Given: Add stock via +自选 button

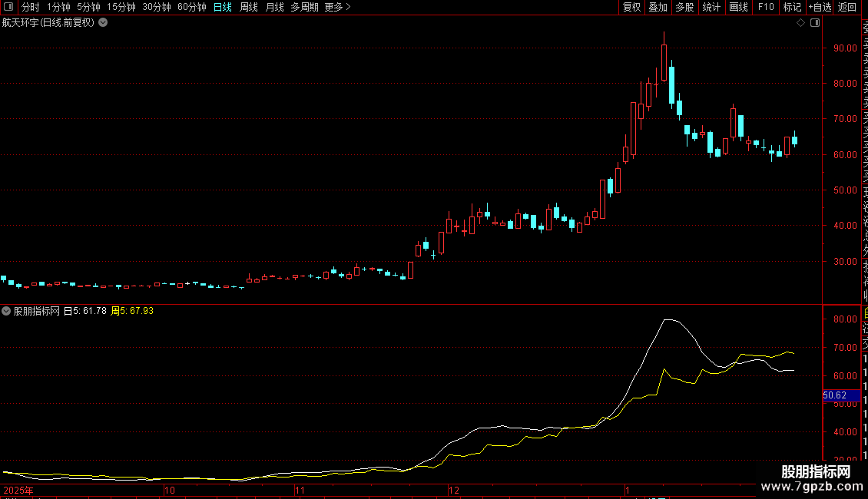Looking at the screenshot, I should pos(820,7).
